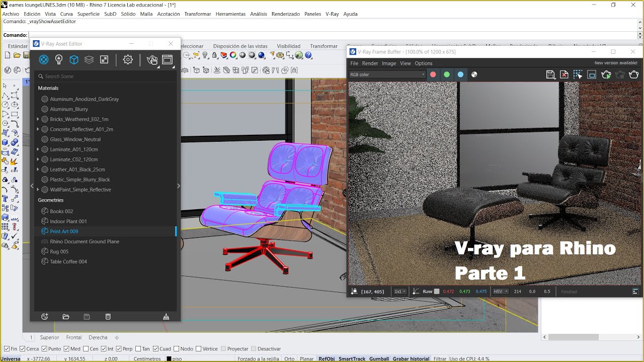644x362 pixels.
Task: Open Geometry cube icon in Asset Editor
Action: (74, 60)
